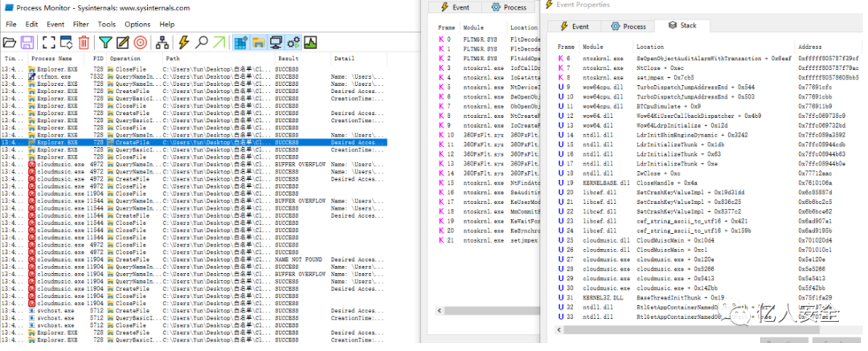The height and width of the screenshot is (351, 868).
Task: Select frame BaseThreadInitThunk + 0x19
Action: [679, 298]
